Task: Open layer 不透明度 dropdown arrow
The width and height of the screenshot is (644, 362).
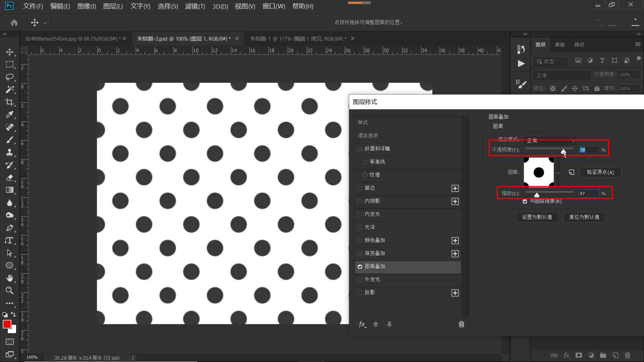Action: click(637, 74)
